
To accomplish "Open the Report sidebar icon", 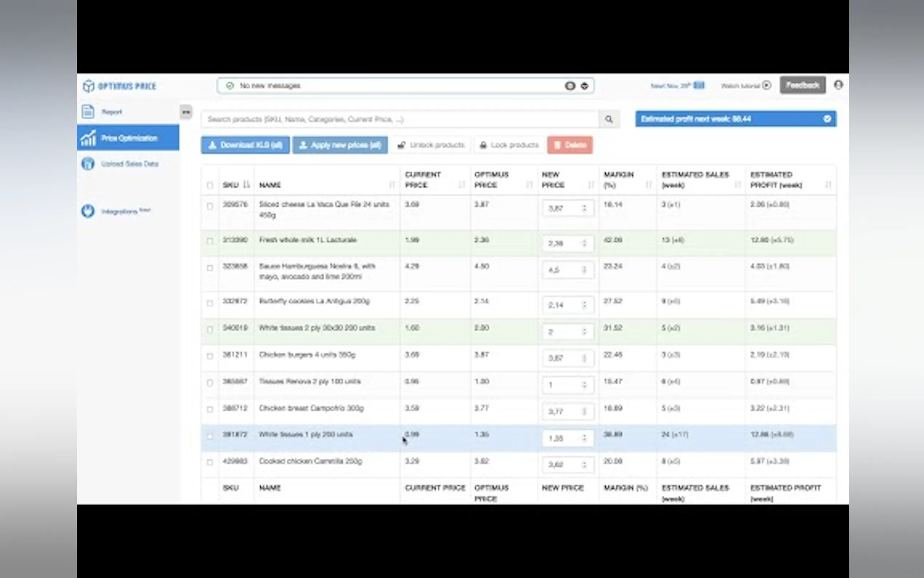I will 88,112.
